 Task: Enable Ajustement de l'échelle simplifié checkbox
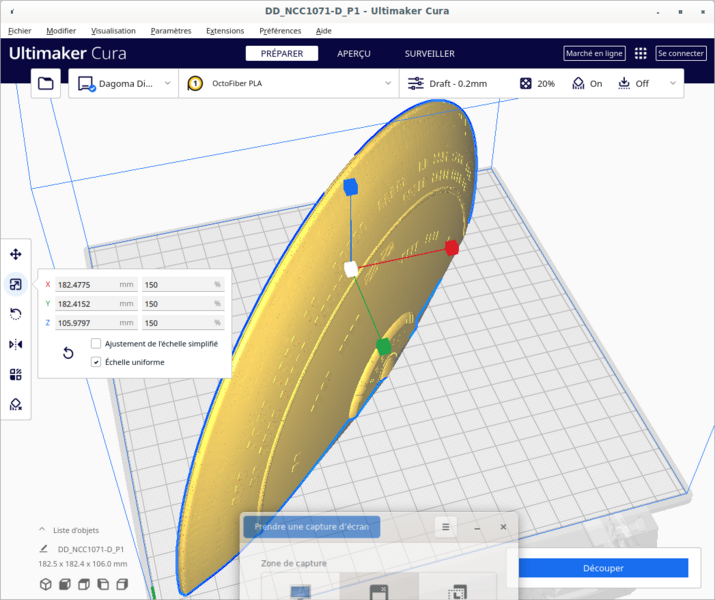click(96, 343)
